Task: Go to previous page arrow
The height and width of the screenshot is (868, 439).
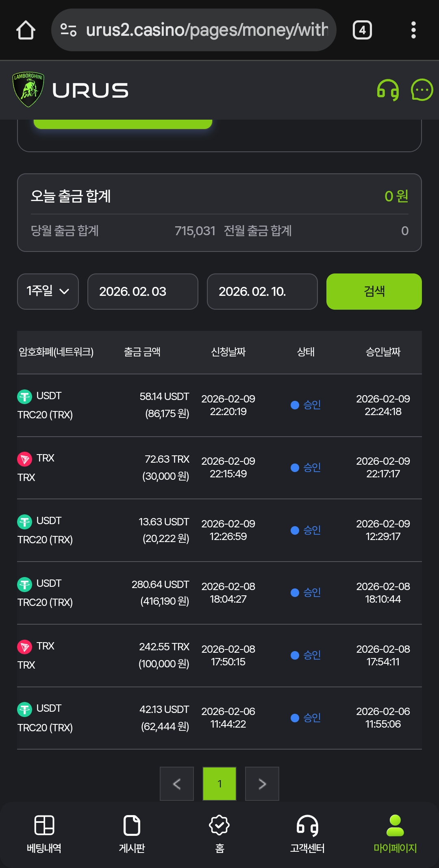Action: pyautogui.click(x=177, y=784)
